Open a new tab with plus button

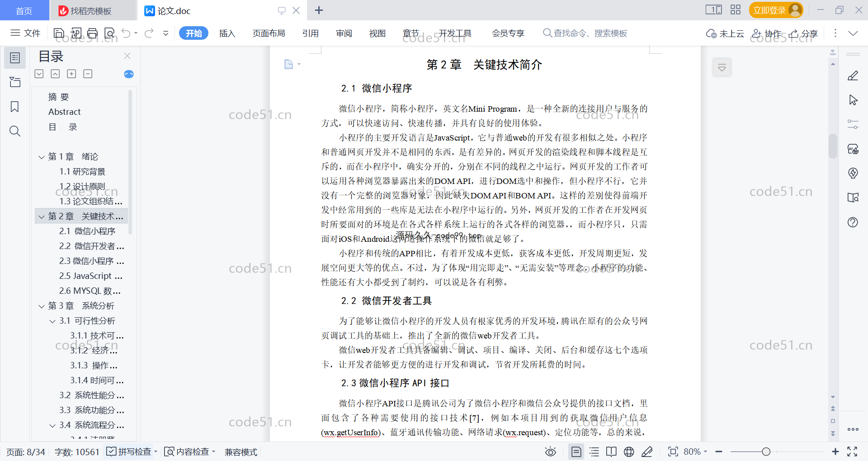319,10
